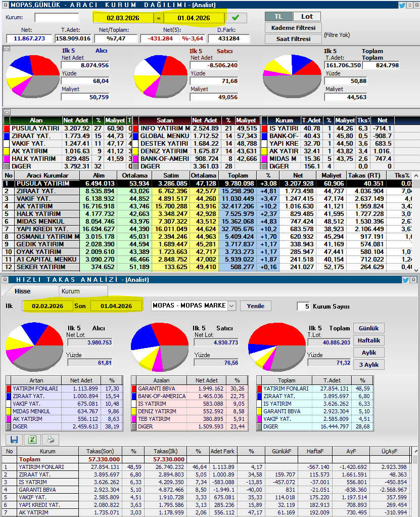Export table with the Excel icon
The image size is (420, 517).
coord(32,440)
